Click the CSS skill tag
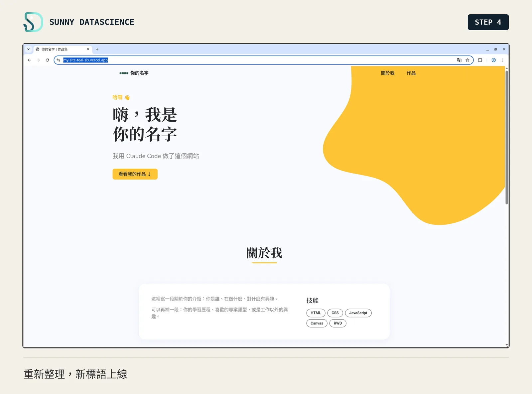Screen dimensions: 532x394 coord(335,313)
